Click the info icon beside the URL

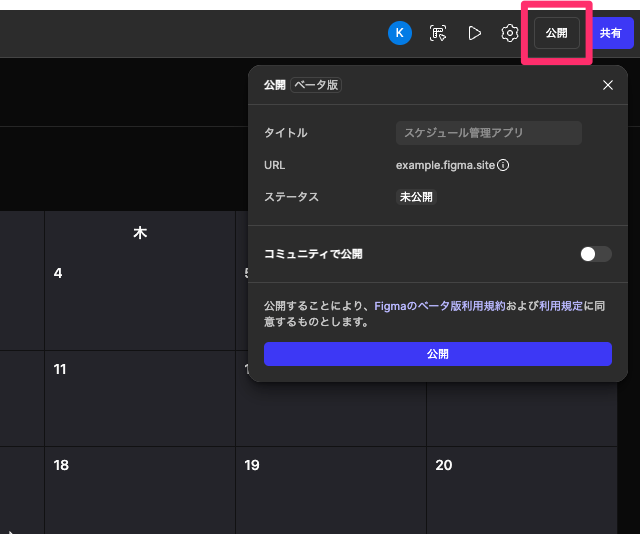503,165
